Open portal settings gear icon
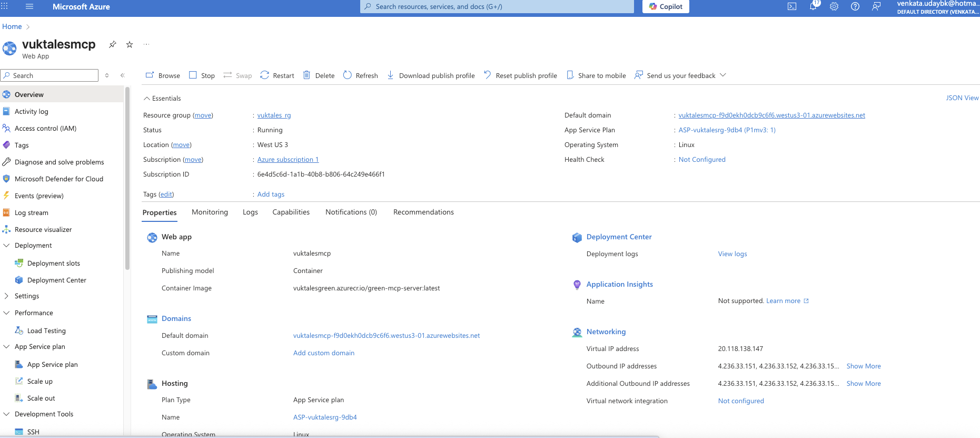980x438 pixels. click(834, 7)
